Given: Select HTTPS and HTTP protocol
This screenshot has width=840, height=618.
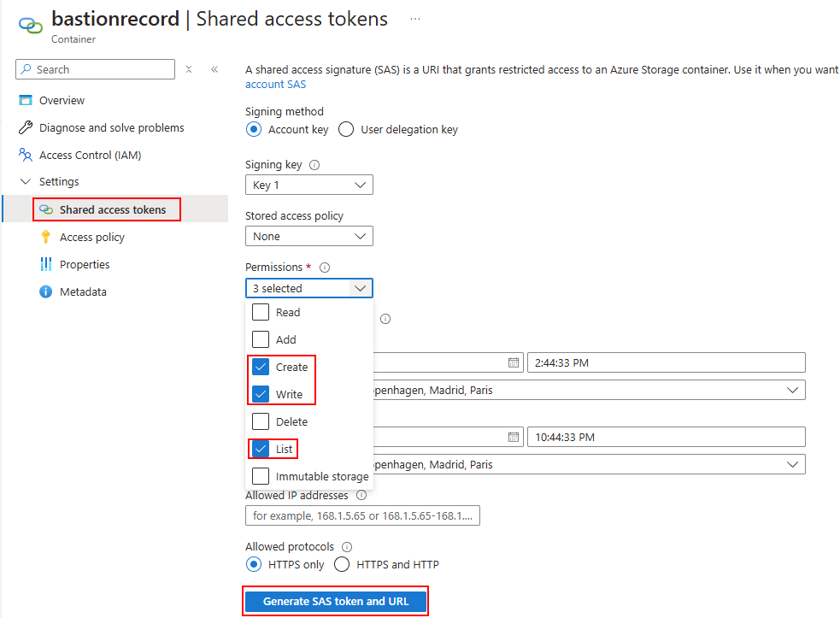Looking at the screenshot, I should (342, 564).
